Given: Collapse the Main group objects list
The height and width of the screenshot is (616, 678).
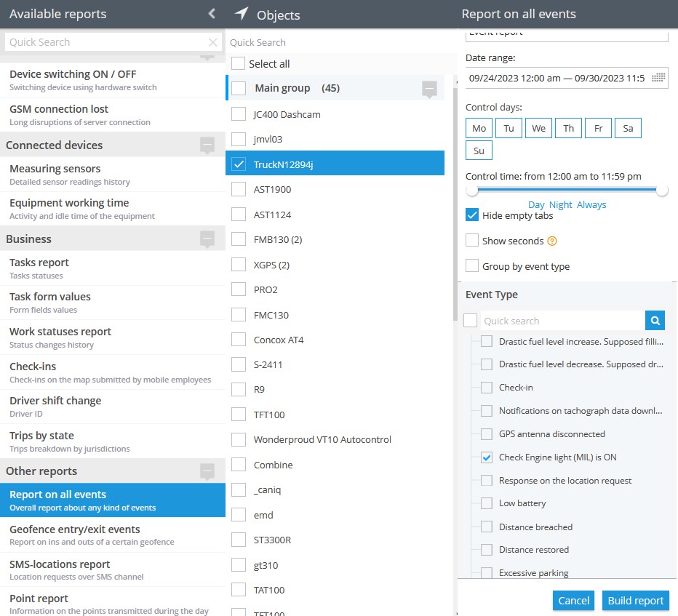Looking at the screenshot, I should [x=429, y=89].
